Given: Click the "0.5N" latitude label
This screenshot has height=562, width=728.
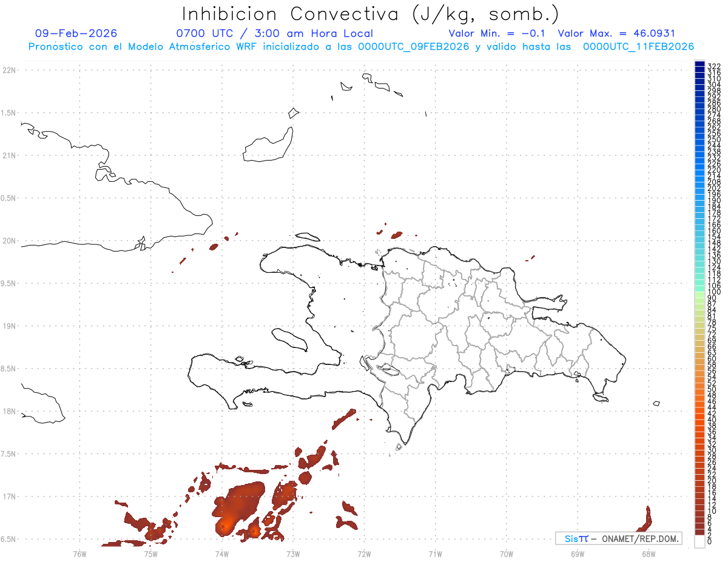Looking at the screenshot, I should [x=8, y=198].
